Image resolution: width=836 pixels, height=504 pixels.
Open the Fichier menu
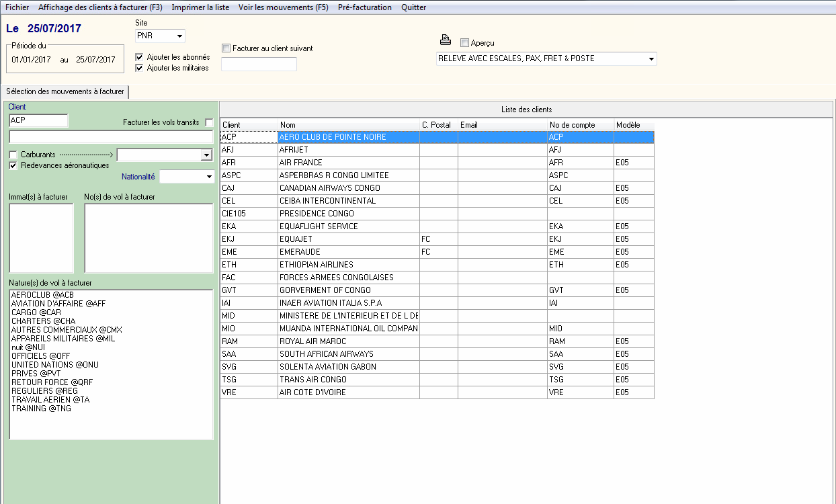tap(17, 7)
